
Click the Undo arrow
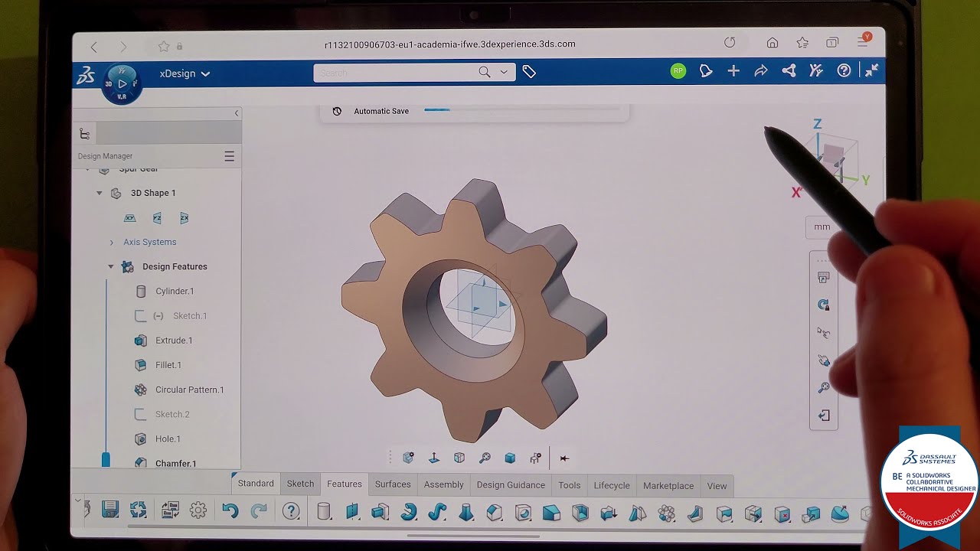(x=230, y=511)
